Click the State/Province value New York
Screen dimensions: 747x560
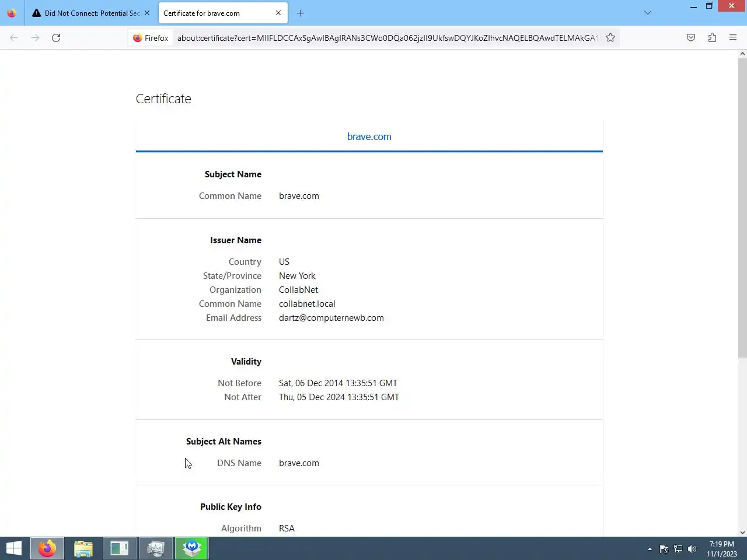[x=297, y=276]
